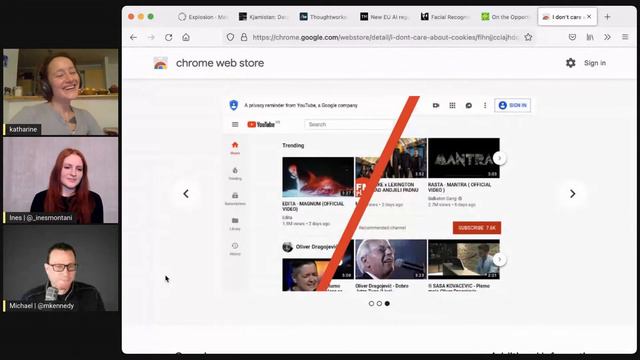Click the extension screenshot preview image
The image size is (640, 360).
pos(379,193)
